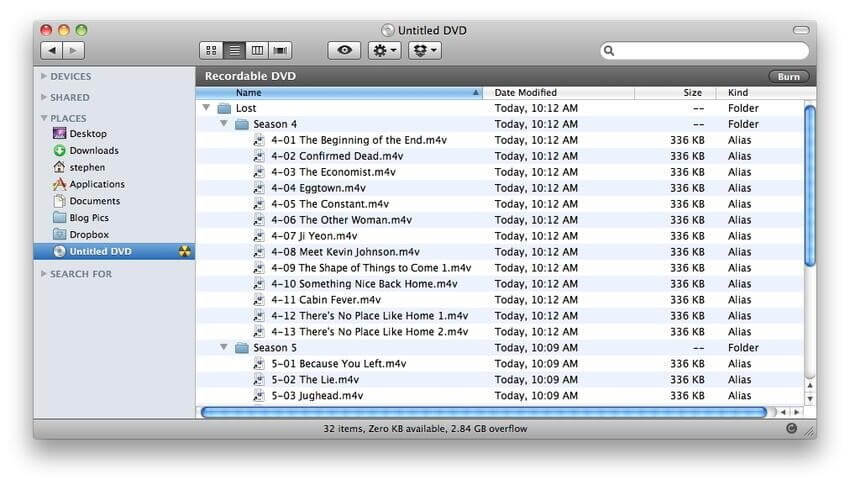Switch to list view
This screenshot has width=850, height=485.
point(234,50)
